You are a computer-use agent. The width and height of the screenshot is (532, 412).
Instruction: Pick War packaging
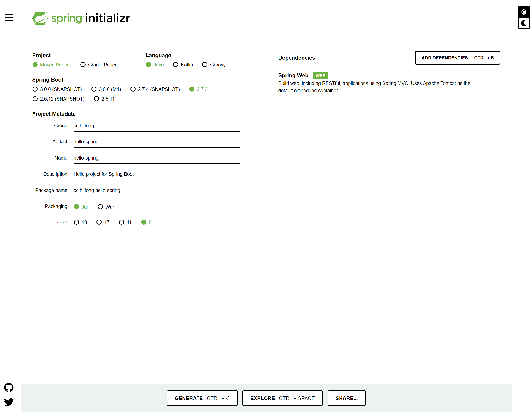point(100,207)
